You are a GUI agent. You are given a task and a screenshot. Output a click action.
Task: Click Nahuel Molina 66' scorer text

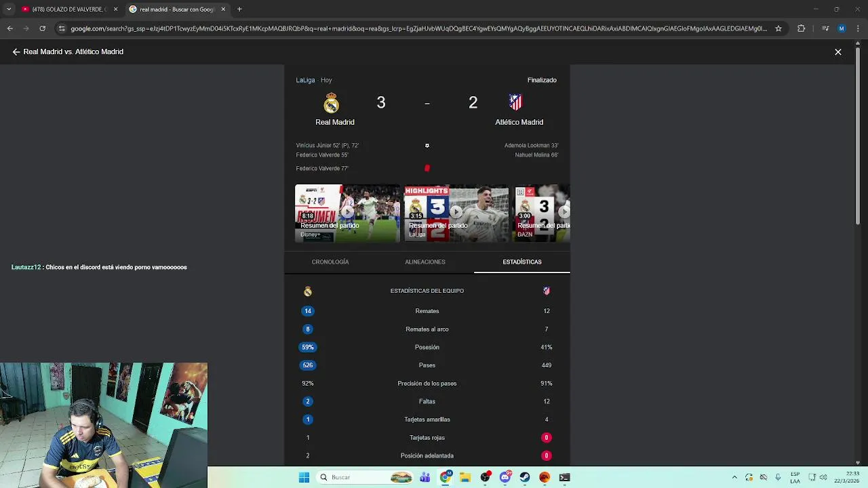point(536,155)
